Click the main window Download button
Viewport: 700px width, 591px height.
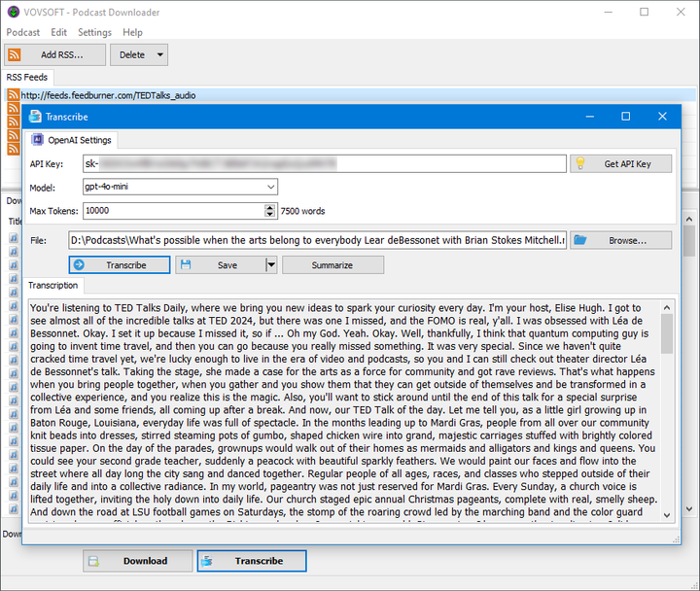pyautogui.click(x=137, y=561)
